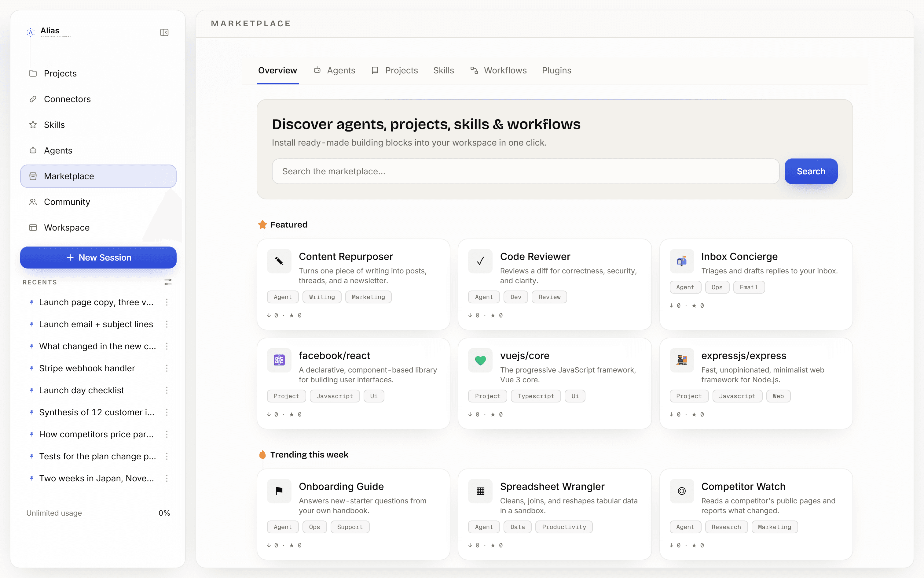Click the Onboarding Guide flag icon
The width and height of the screenshot is (924, 578).
point(279,491)
